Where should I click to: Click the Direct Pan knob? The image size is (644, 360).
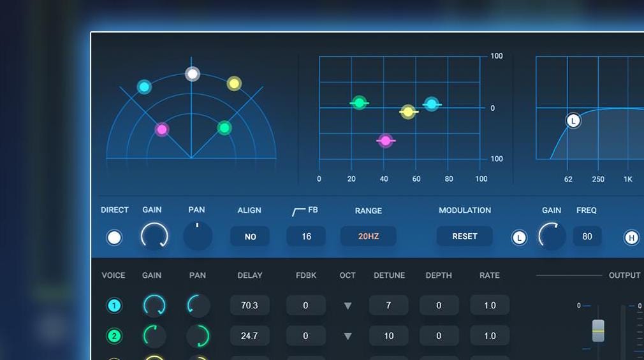pyautogui.click(x=198, y=236)
